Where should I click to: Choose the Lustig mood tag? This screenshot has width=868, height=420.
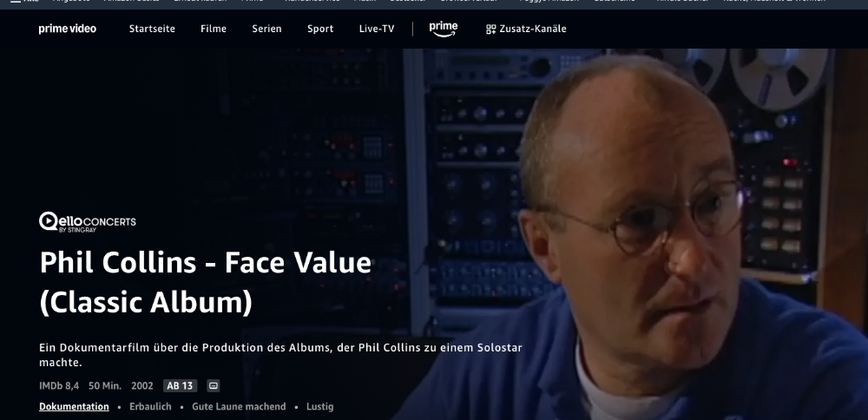[319, 406]
